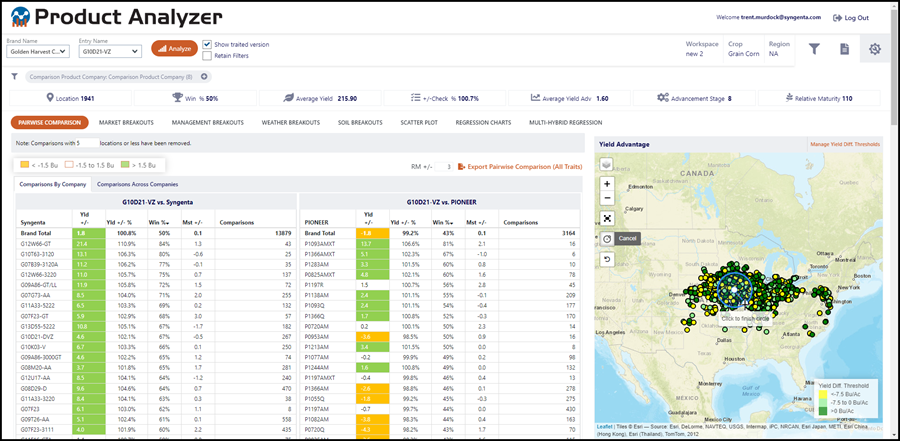Click Manage Yield Diff. Thresholds link
Viewport: 900px width, 441px height.
click(845, 145)
